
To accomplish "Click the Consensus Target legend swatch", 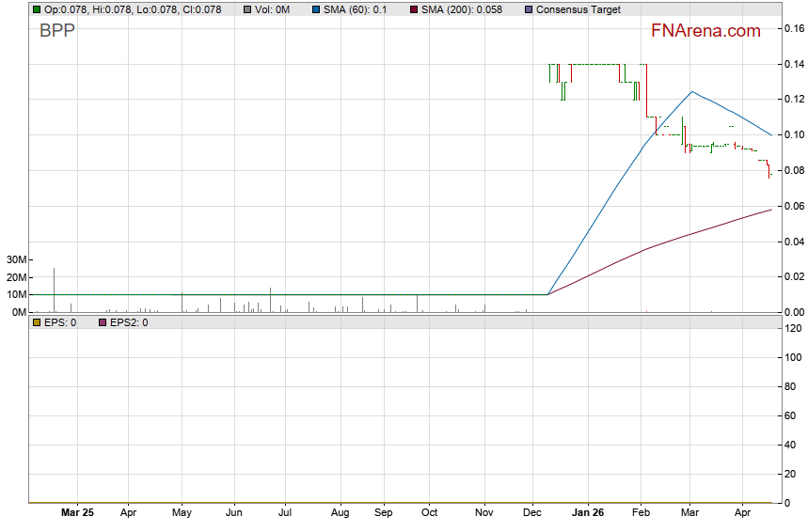I will tap(529, 9).
